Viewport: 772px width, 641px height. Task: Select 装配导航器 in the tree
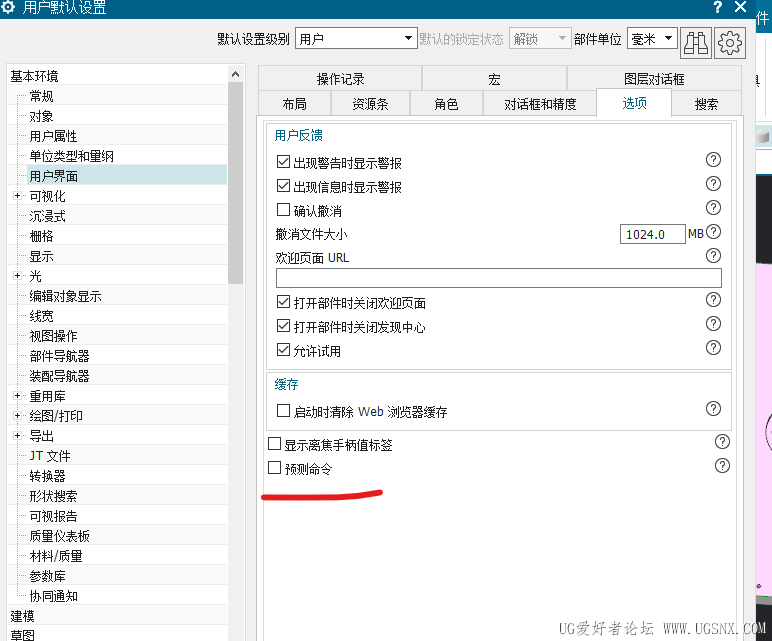click(x=59, y=376)
